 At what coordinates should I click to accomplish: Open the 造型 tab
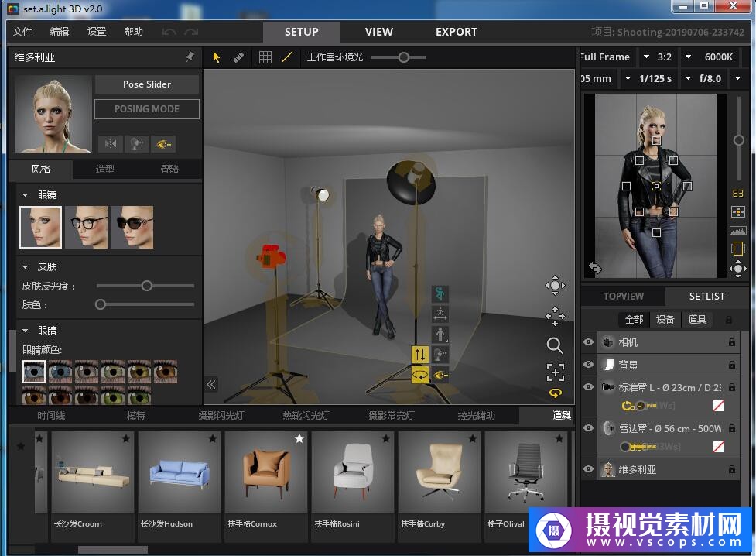(104, 169)
